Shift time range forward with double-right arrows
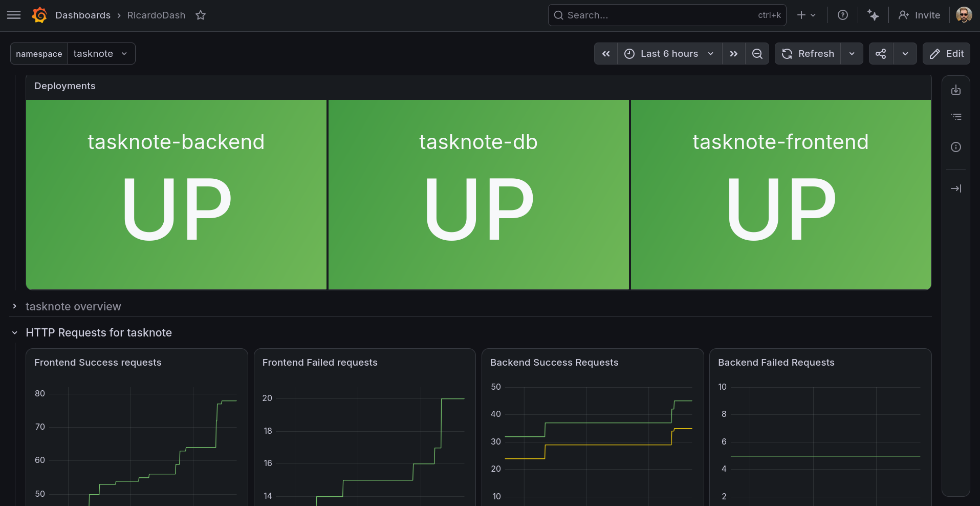 pos(734,54)
